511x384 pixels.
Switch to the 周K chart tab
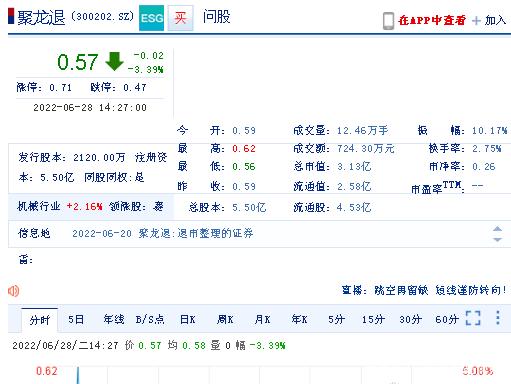click(x=225, y=320)
